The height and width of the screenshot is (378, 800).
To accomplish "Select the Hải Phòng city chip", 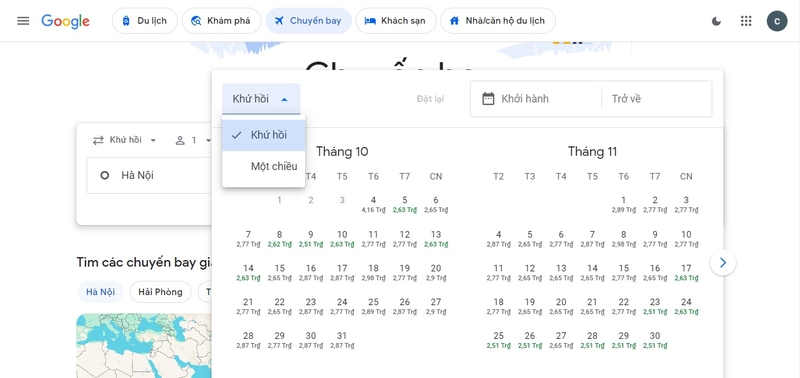I will pos(160,292).
